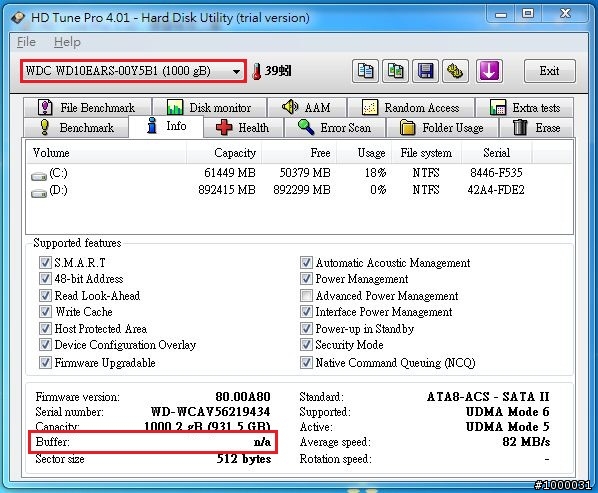Screen dimensions: 598x493
Task: Switch to the Random Access tab
Action: pos(411,108)
